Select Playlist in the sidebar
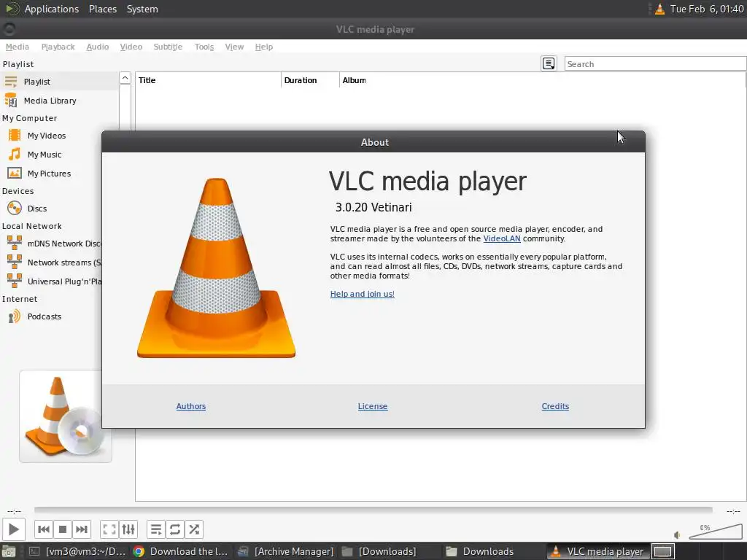Image resolution: width=747 pixels, height=560 pixels. point(59,82)
